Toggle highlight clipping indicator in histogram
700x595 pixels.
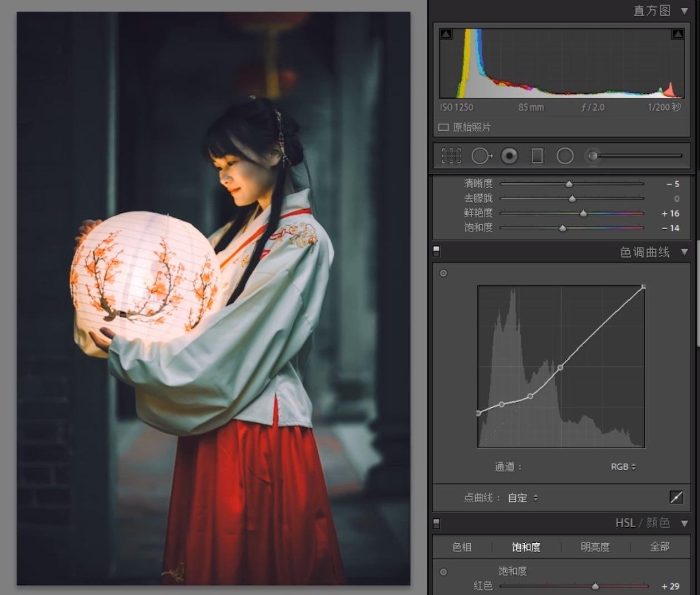tap(678, 34)
